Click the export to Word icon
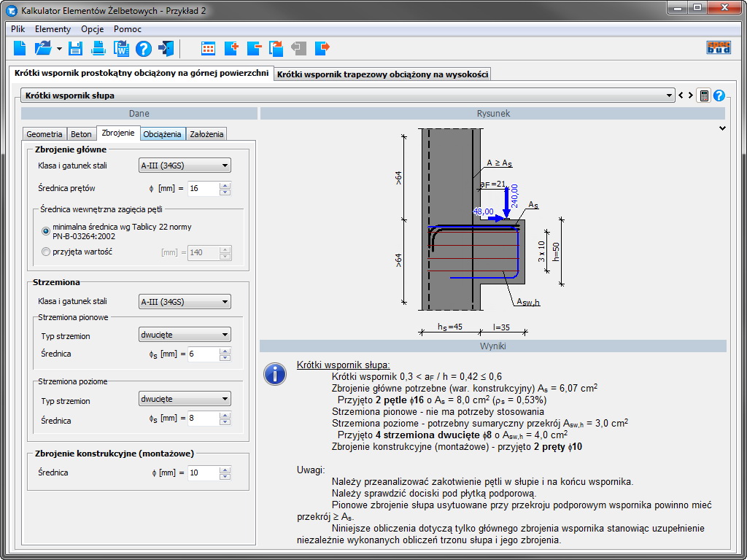The image size is (747, 560). tap(120, 49)
